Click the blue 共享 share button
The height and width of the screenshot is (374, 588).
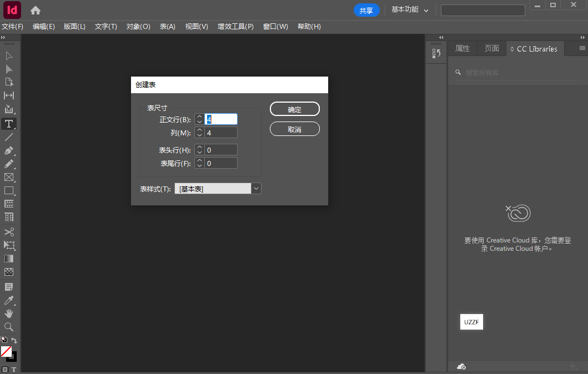[366, 10]
